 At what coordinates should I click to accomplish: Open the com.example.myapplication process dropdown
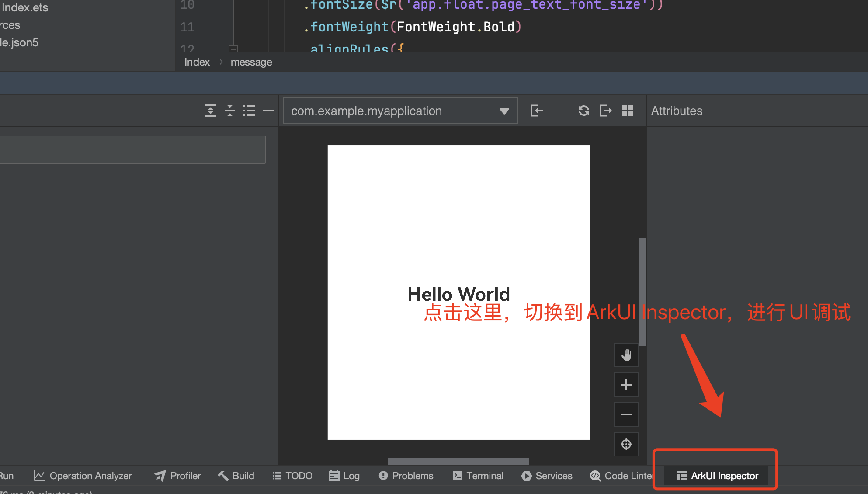pyautogui.click(x=400, y=111)
